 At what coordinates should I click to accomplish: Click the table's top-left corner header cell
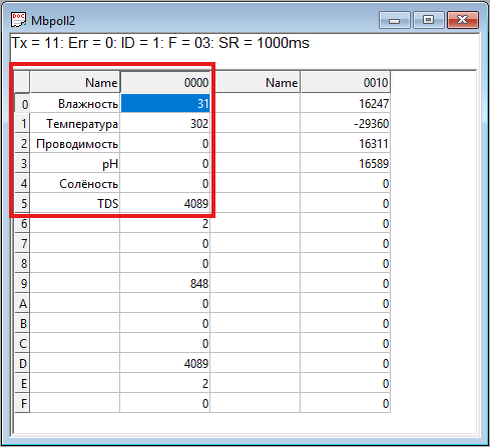pos(22,82)
